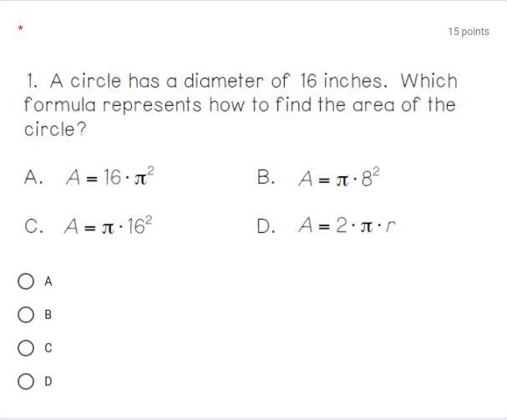507x420 pixels.
Task: Click the label B next to radio
Action: click(48, 315)
